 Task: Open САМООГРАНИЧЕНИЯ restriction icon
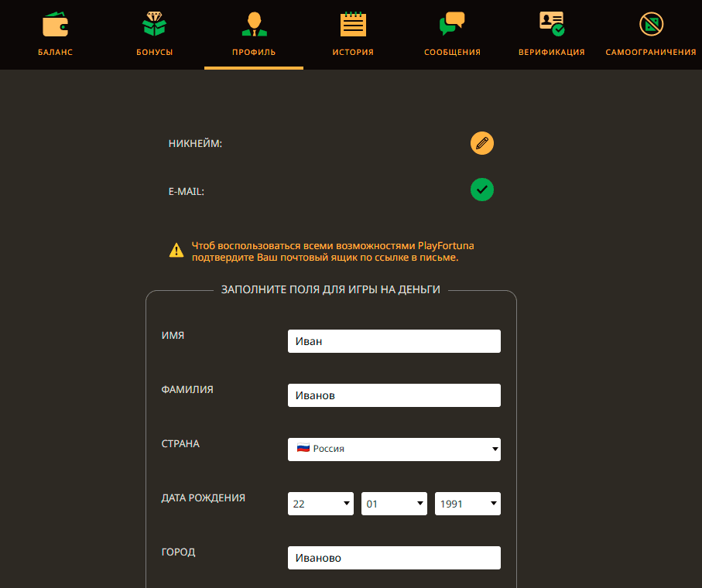(651, 23)
